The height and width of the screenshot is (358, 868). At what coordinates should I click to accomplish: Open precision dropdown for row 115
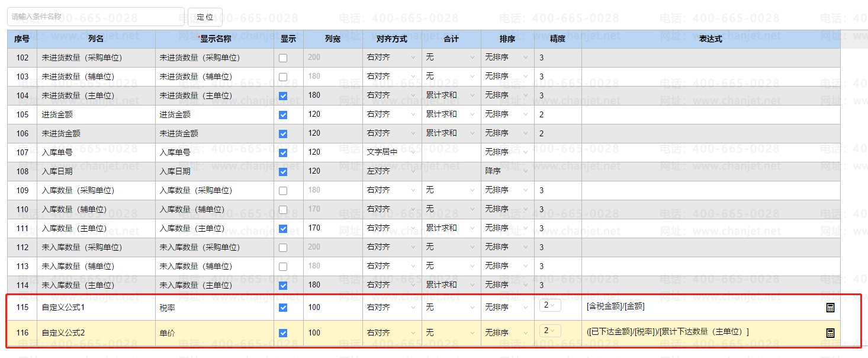click(549, 305)
